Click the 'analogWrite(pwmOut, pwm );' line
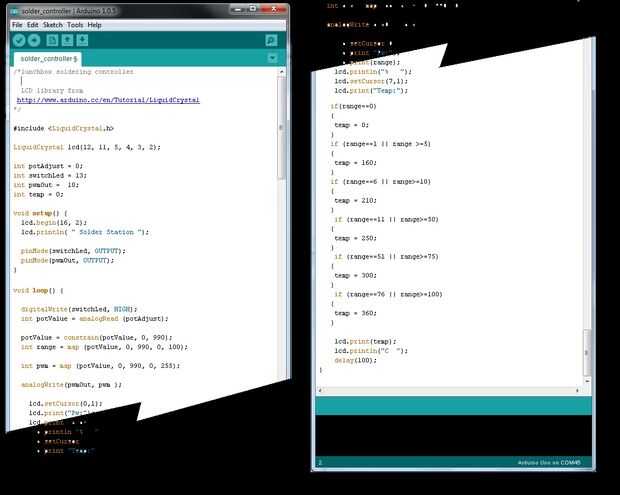 71,385
